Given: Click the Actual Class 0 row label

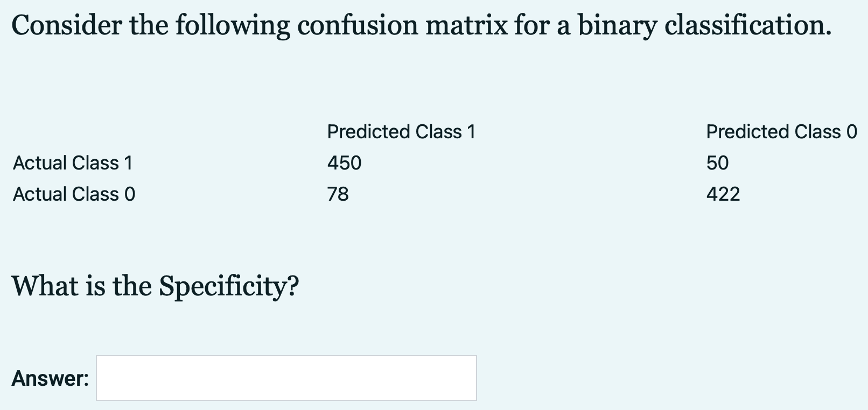Looking at the screenshot, I should pyautogui.click(x=74, y=194).
